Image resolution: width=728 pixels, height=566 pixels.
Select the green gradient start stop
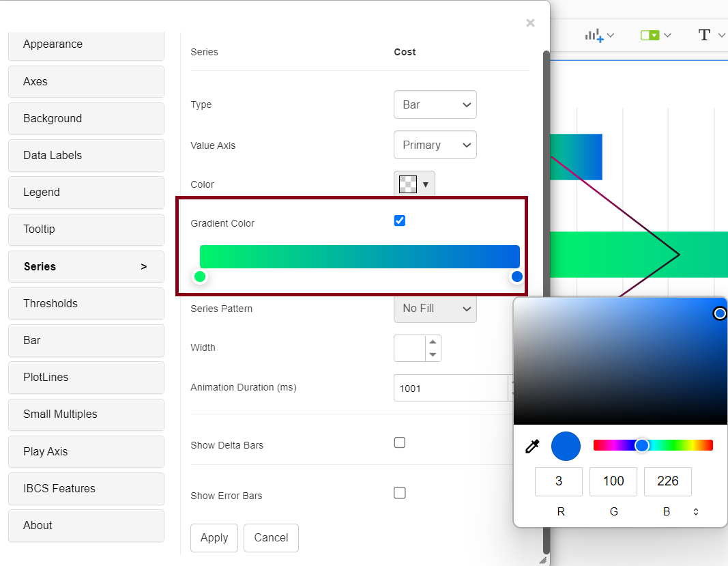199,276
